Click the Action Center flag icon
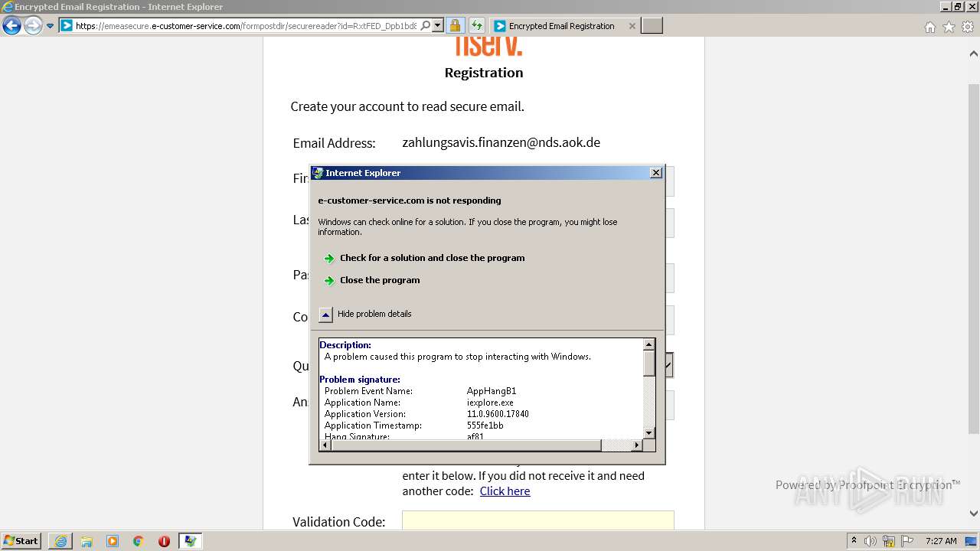This screenshot has width=980, height=551. tap(907, 541)
